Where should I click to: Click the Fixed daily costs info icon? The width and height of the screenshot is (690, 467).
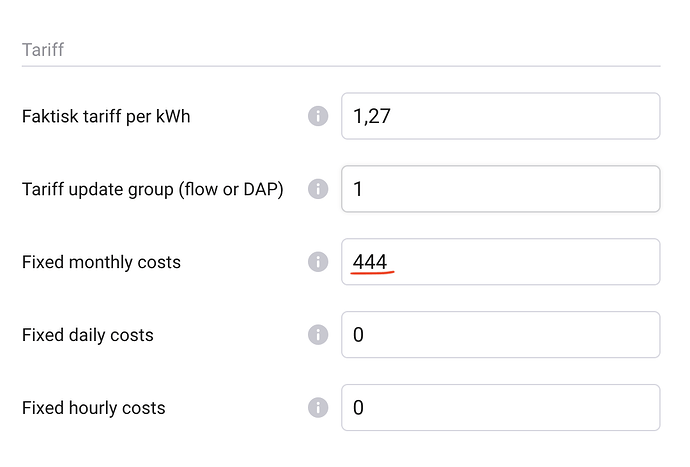click(x=318, y=335)
